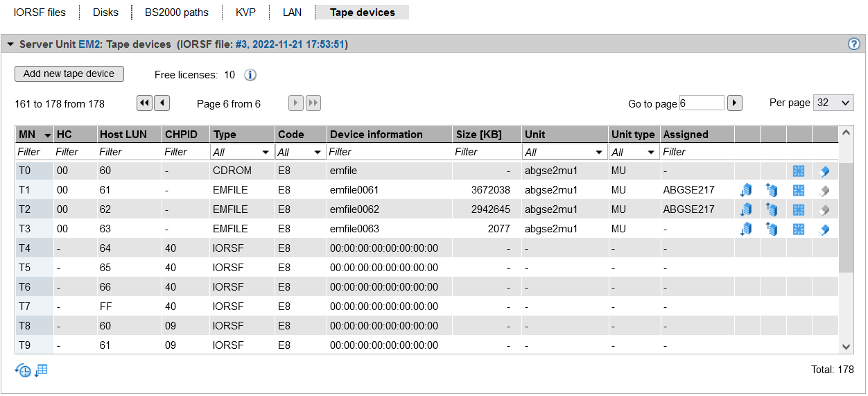This screenshot has width=868, height=396.
Task: Switch to the BS2000 paths tab
Action: 176,12
